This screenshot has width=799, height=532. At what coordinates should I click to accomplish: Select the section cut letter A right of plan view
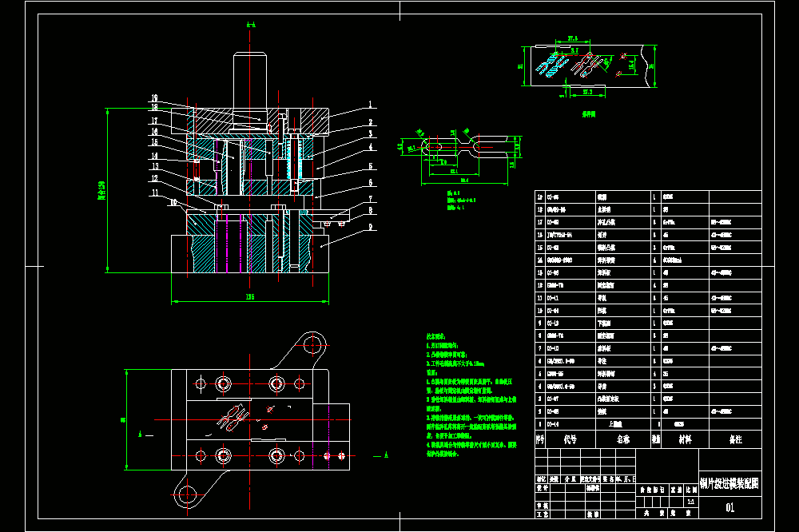click(386, 455)
